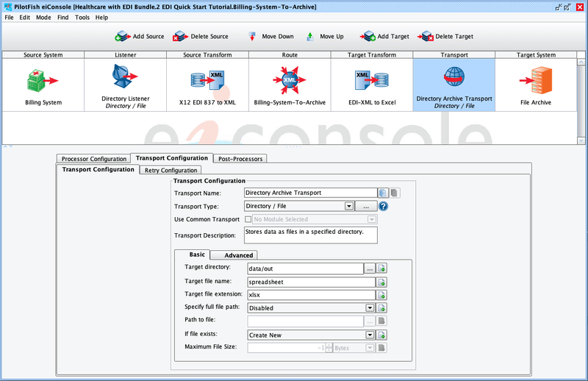Switch to the Post-Processors tab

click(x=240, y=159)
